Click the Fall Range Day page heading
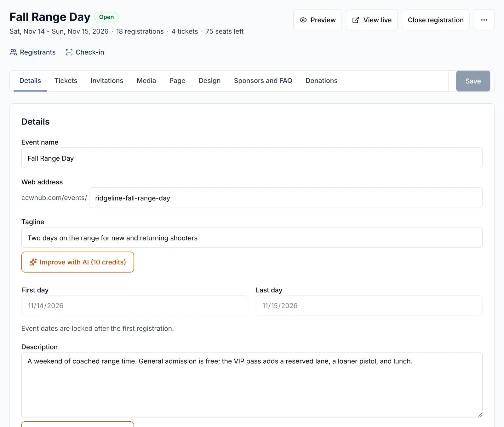504x427 pixels. click(x=50, y=17)
